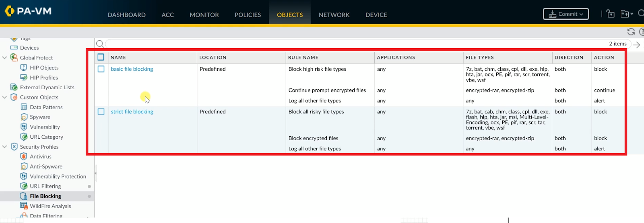Click the Vulnerability icon under Custom Objects
Screen dimensions: 644x223
(x=24, y=127)
